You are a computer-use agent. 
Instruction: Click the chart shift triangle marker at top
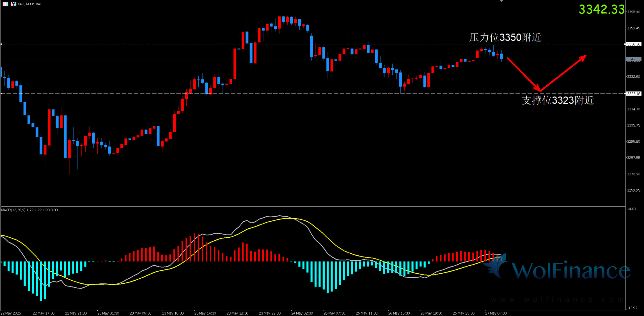click(501, 1)
